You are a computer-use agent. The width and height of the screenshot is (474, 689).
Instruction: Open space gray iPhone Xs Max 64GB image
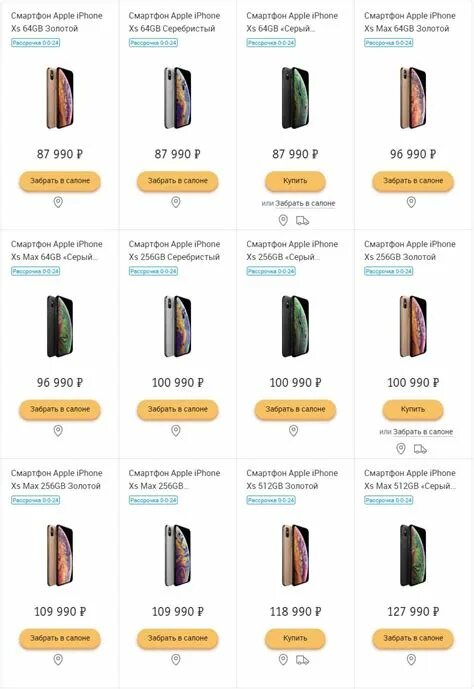pyautogui.click(x=60, y=326)
